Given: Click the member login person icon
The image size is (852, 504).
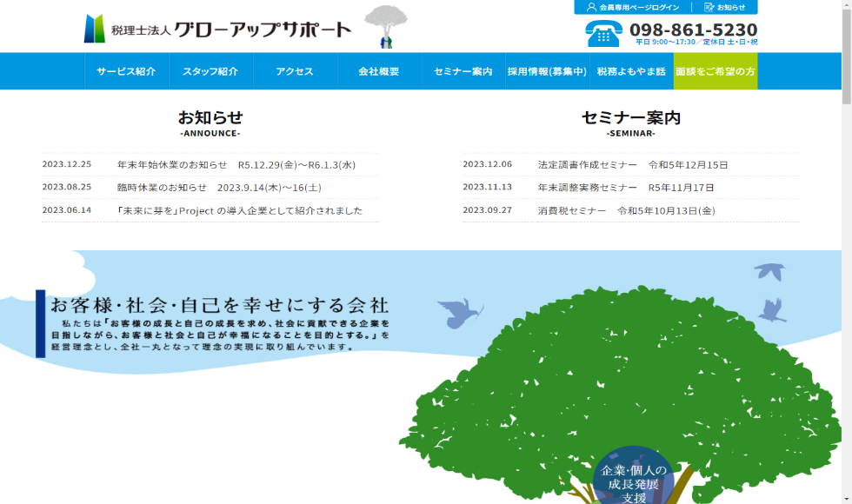Looking at the screenshot, I should [x=591, y=7].
